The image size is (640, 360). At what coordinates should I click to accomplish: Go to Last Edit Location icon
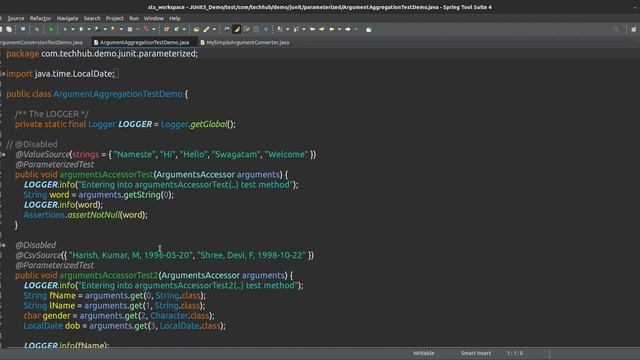pos(312,29)
